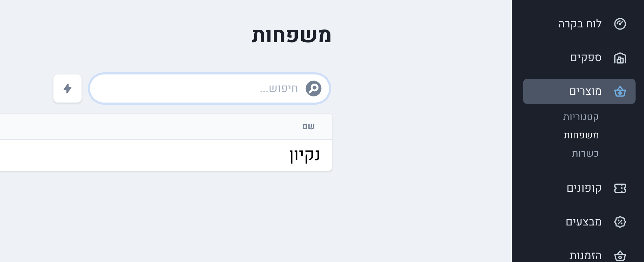Click the orders basket icon

620,256
